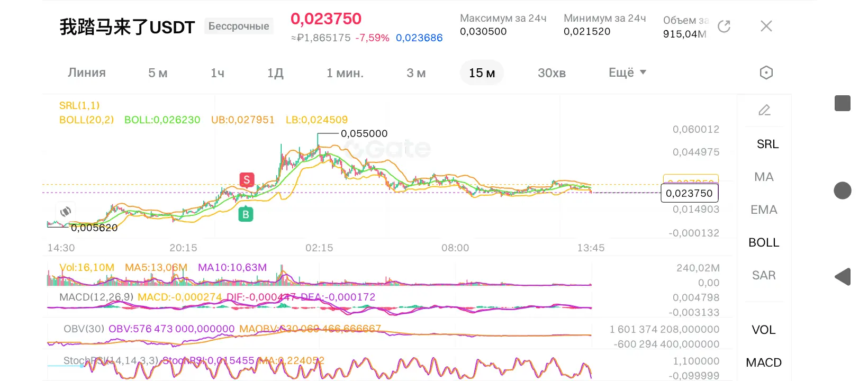Select the 5 м timeframe
Image resolution: width=868 pixels, height=381 pixels.
pyautogui.click(x=158, y=73)
